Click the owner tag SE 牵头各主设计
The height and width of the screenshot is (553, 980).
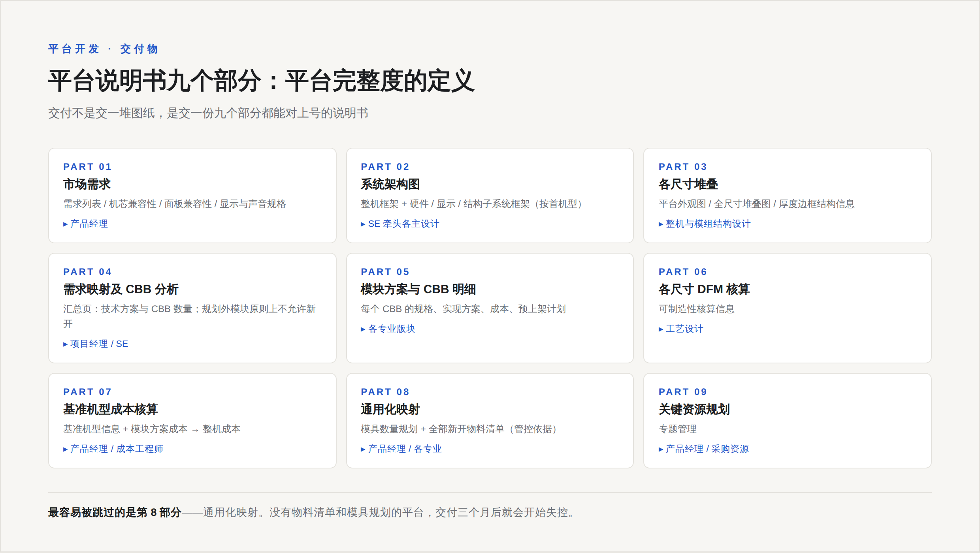click(400, 224)
